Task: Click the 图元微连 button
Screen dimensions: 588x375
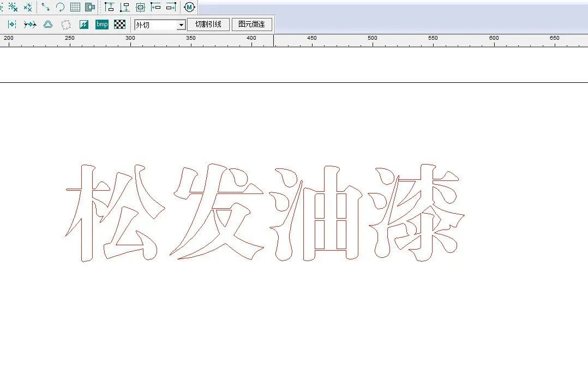Action: [251, 25]
